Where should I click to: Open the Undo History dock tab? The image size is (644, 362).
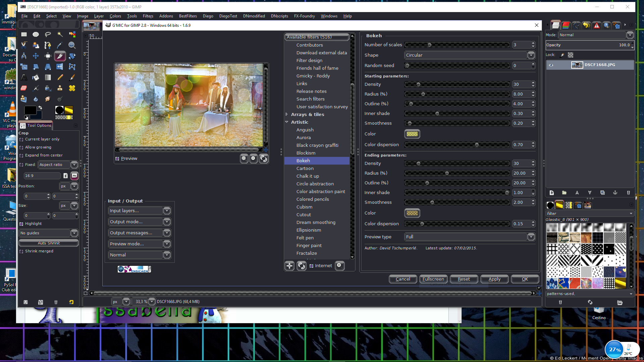point(586,25)
